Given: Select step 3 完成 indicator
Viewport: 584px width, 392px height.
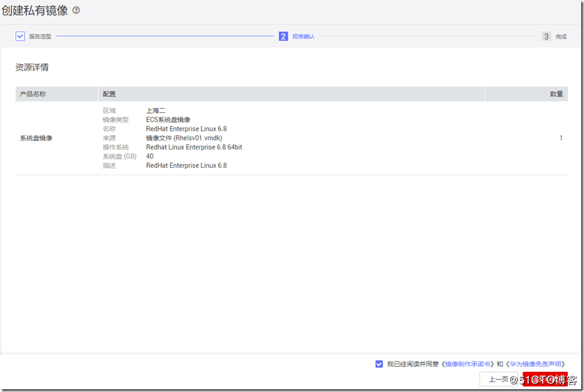Looking at the screenshot, I should click(546, 36).
